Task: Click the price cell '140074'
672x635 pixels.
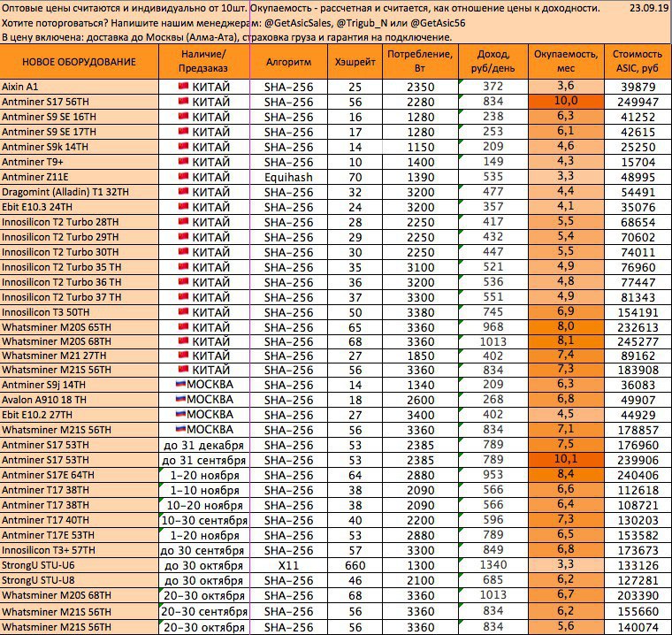Action: click(638, 627)
